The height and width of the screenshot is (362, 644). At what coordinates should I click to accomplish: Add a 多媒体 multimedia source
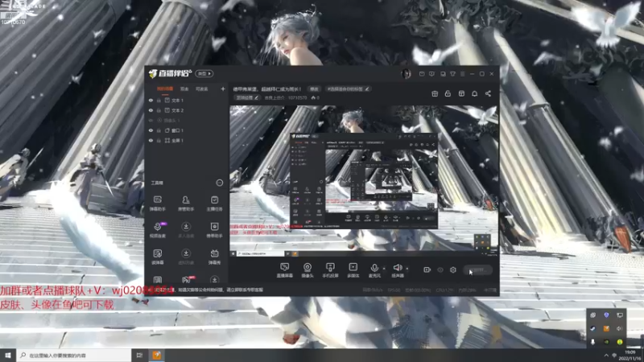[x=352, y=267]
